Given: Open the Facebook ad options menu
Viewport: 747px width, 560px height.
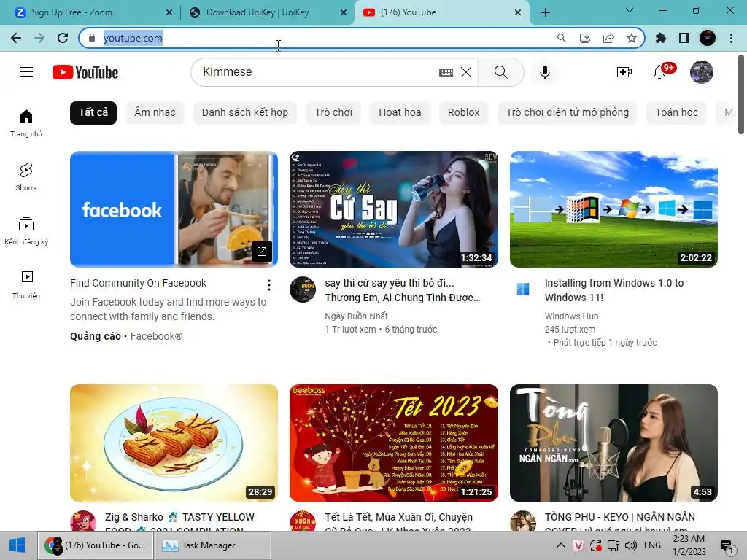Looking at the screenshot, I should click(x=269, y=285).
